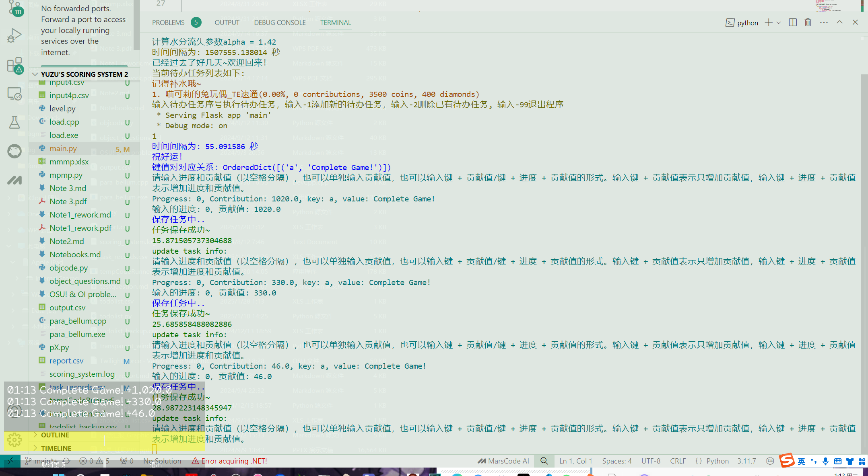The height and width of the screenshot is (476, 868).
Task: Open main.py in the file explorer
Action: 63,148
